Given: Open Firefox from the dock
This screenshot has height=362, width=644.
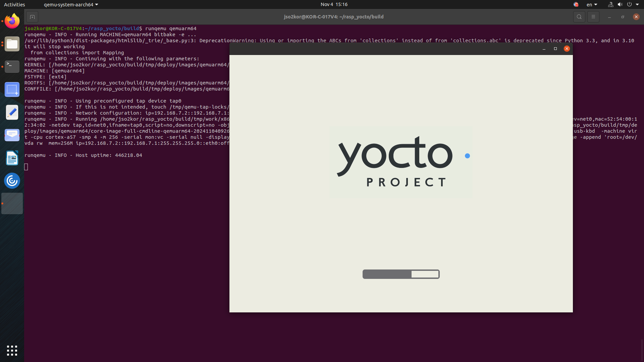Looking at the screenshot, I should click(12, 21).
